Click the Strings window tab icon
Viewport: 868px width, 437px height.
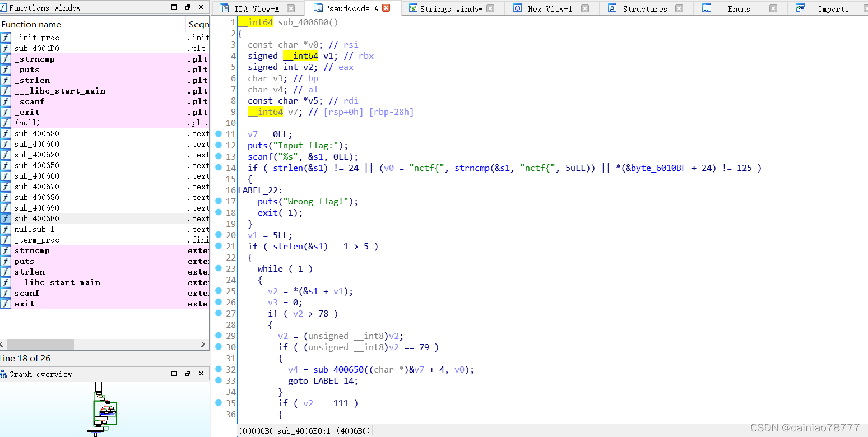[x=413, y=8]
